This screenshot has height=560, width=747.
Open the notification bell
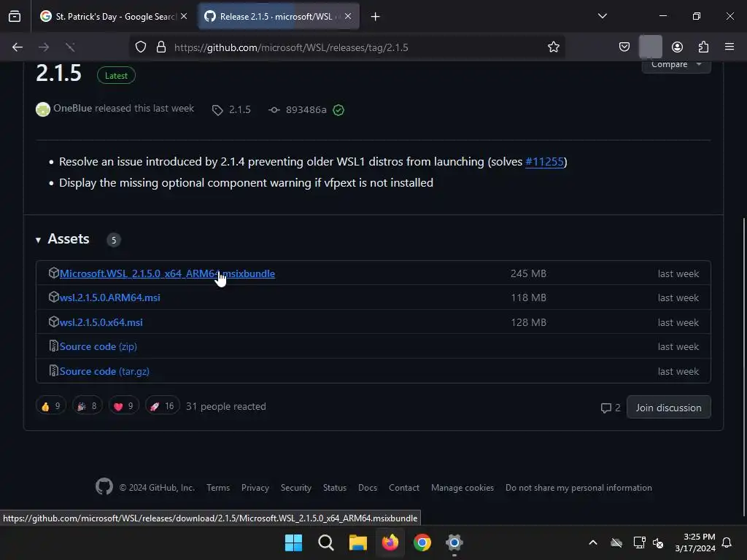pos(727,542)
